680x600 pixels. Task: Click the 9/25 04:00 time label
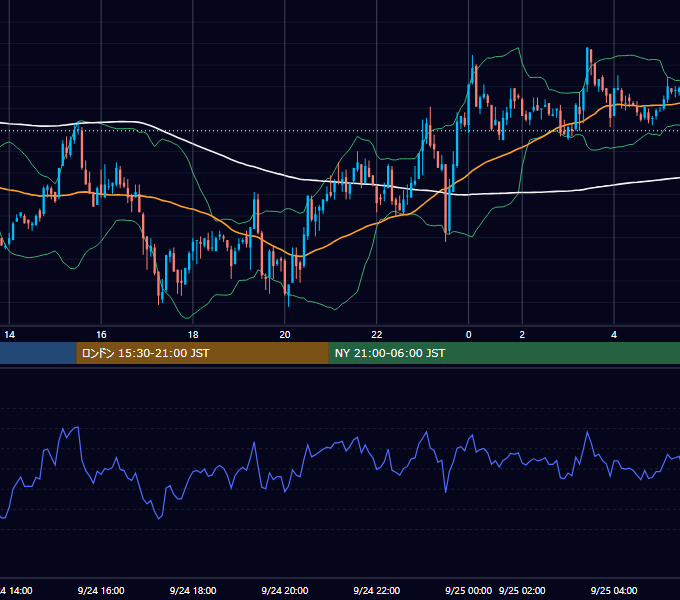(614, 590)
